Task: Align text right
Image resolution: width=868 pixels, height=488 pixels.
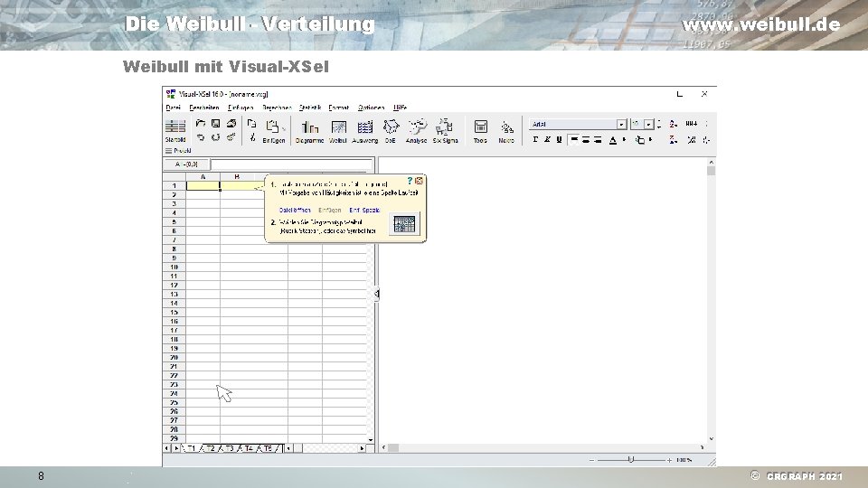Action: coord(598,140)
